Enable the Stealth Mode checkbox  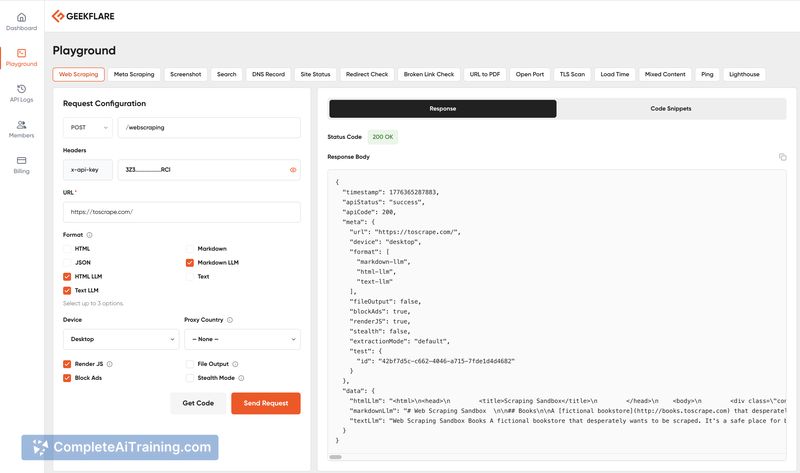pos(190,378)
